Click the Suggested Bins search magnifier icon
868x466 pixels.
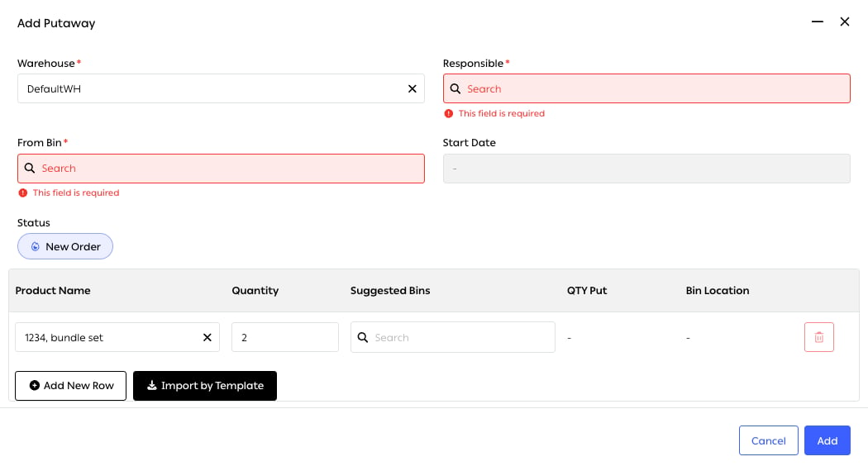[363, 337]
